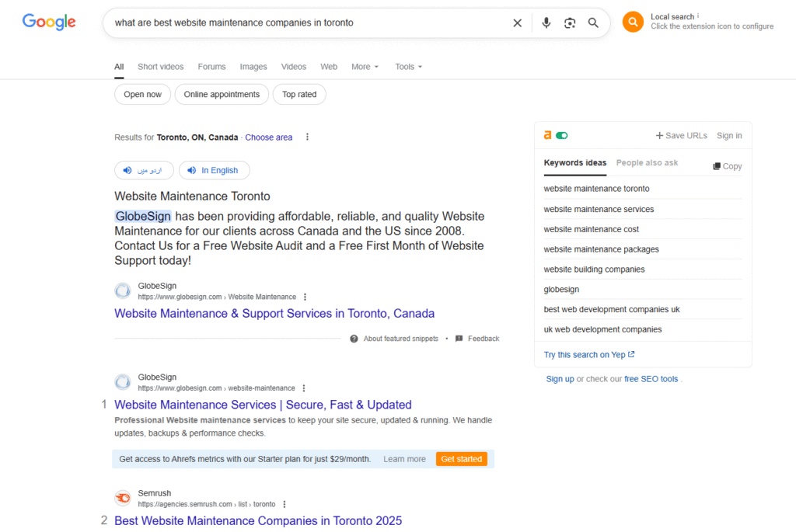Clear the search box with X icon
Screen dimensions: 796x532
pos(517,23)
